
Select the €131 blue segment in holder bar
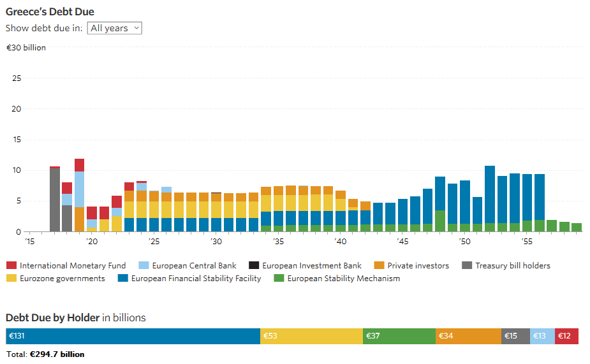pos(133,336)
